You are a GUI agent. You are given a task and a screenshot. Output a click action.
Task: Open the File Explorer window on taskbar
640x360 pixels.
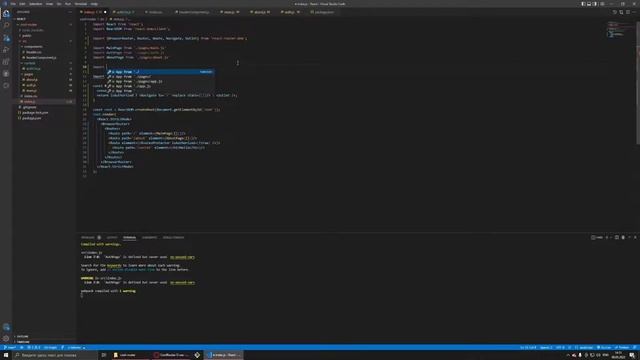pyautogui.click(x=129, y=355)
